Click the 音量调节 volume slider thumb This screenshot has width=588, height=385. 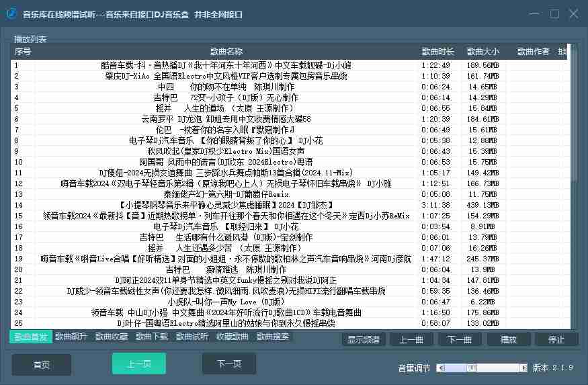(472, 368)
